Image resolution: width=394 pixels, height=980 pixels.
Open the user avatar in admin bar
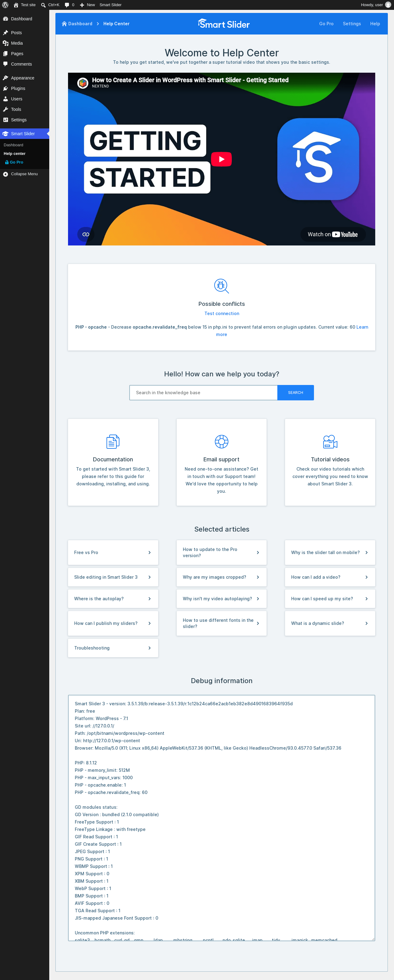pos(388,5)
